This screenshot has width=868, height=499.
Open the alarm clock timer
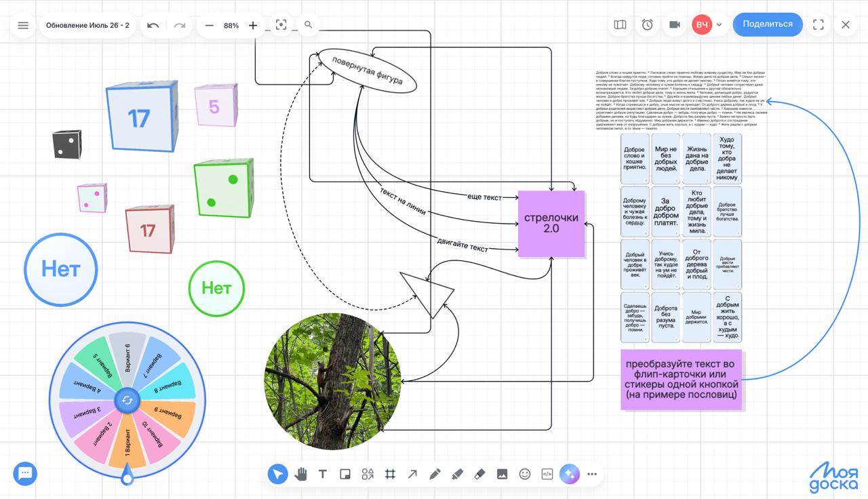point(648,25)
